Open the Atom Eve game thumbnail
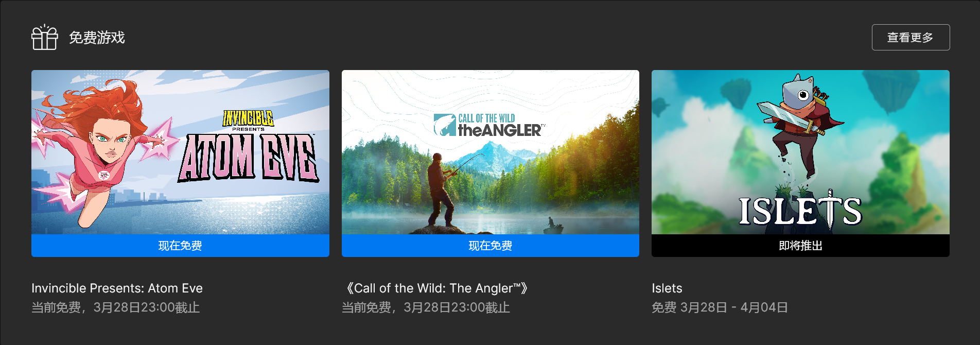The image size is (980, 345). point(180,152)
